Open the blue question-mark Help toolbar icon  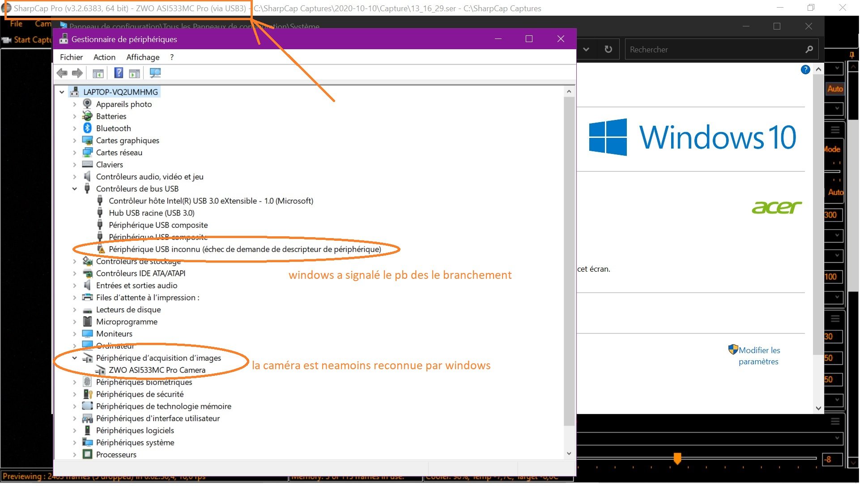119,72
